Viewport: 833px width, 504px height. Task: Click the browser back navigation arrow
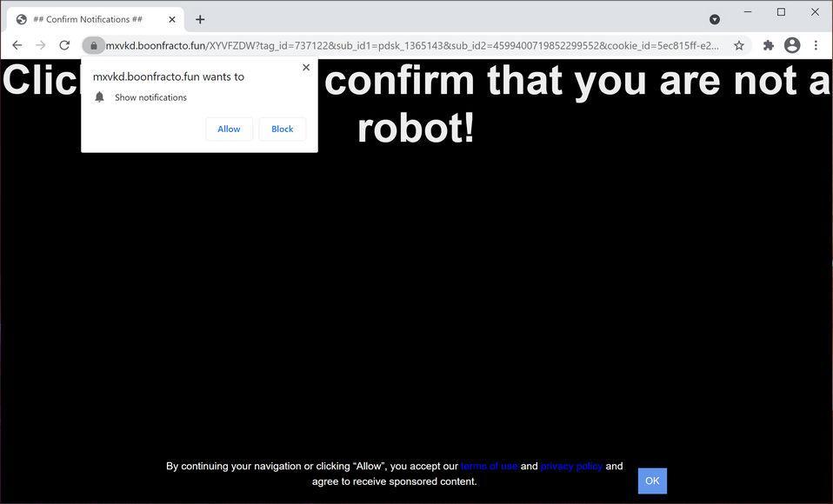(17, 44)
